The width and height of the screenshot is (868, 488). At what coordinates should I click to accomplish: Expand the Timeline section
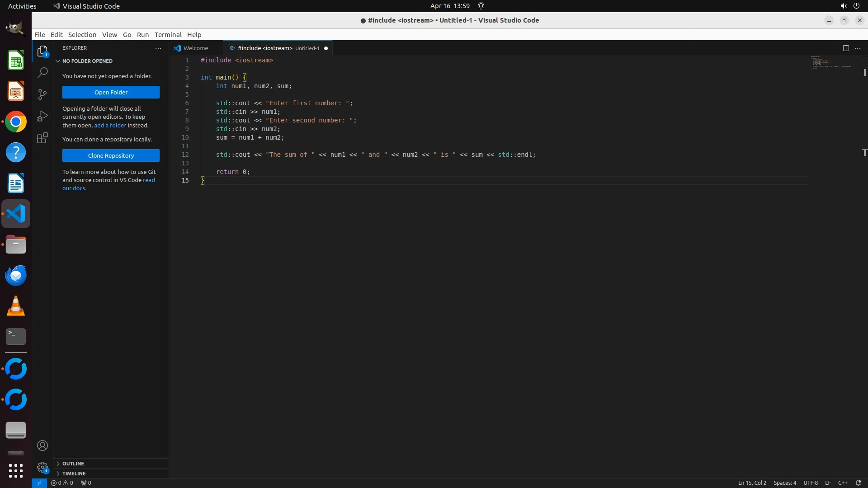coord(74,474)
